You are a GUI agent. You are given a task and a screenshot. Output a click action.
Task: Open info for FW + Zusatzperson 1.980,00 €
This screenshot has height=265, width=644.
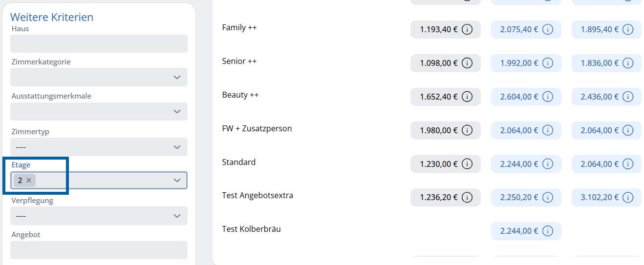[467, 130]
